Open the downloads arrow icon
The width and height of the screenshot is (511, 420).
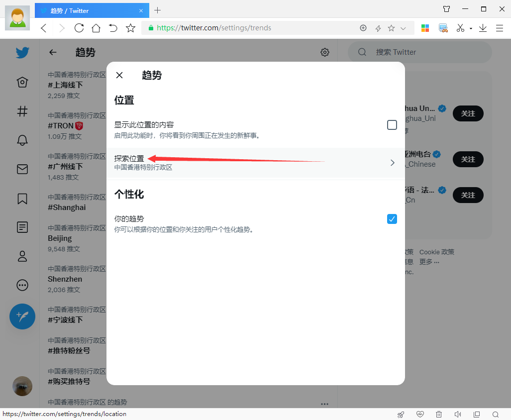tap(483, 28)
